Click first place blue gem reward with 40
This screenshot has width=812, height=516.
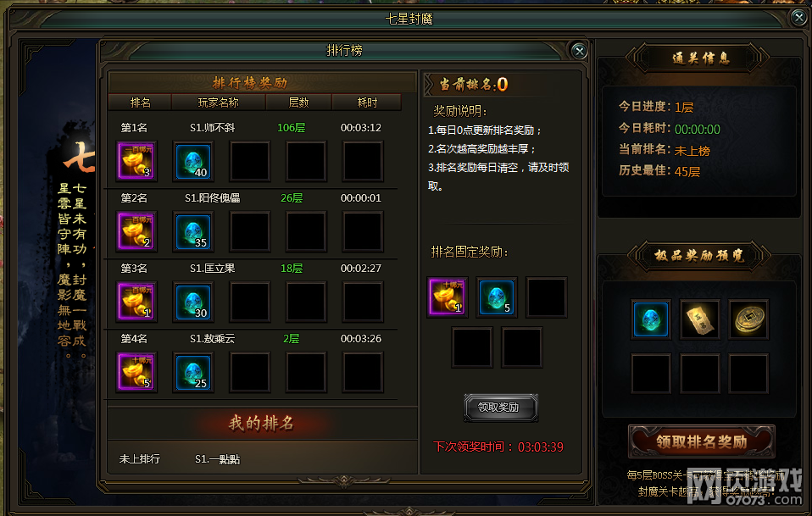(193, 161)
